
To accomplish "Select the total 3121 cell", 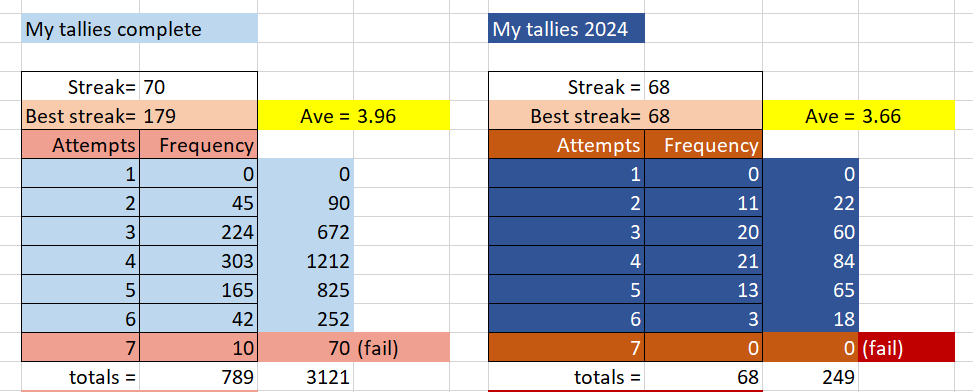I will [306, 377].
